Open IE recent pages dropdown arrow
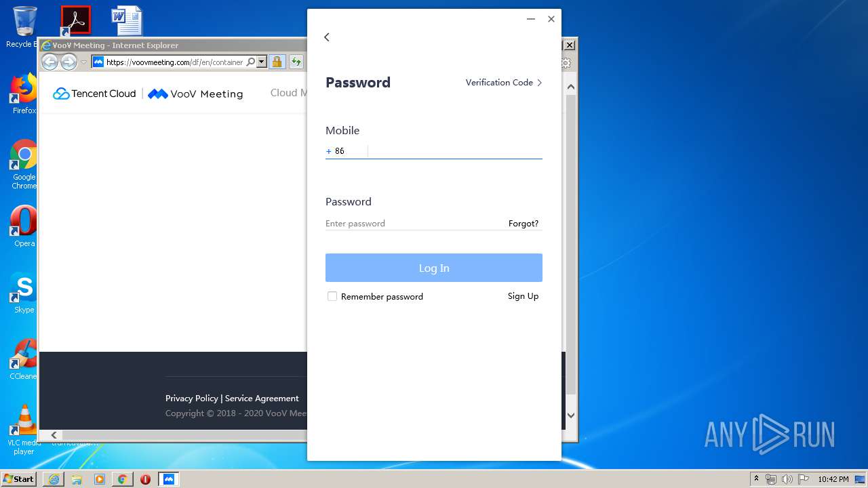Image resolution: width=868 pixels, height=488 pixels. tap(84, 62)
